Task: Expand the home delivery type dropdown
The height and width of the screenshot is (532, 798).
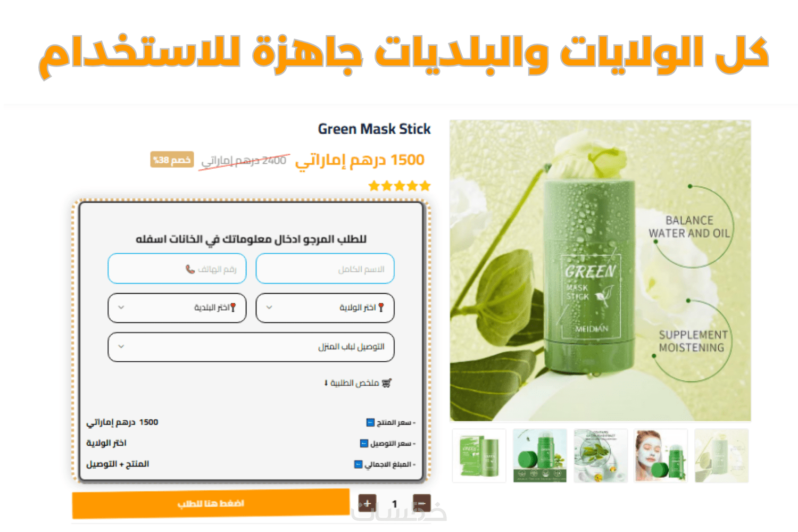Action: point(251,347)
